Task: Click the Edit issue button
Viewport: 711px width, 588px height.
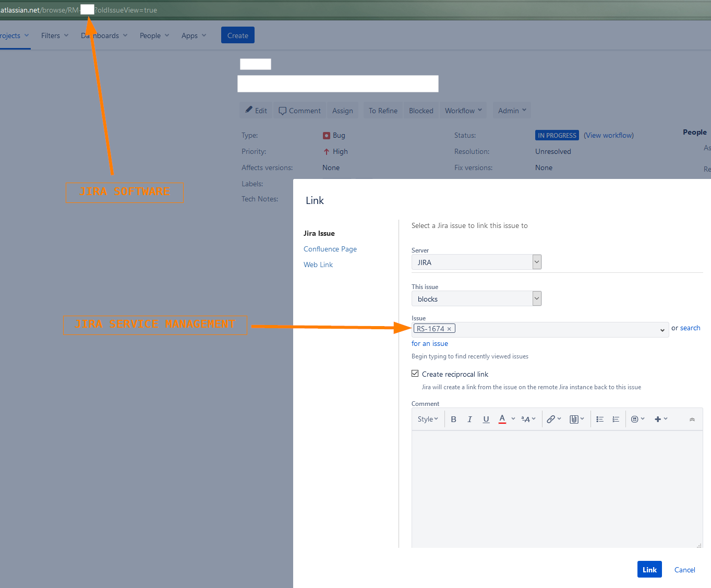Action: click(256, 110)
